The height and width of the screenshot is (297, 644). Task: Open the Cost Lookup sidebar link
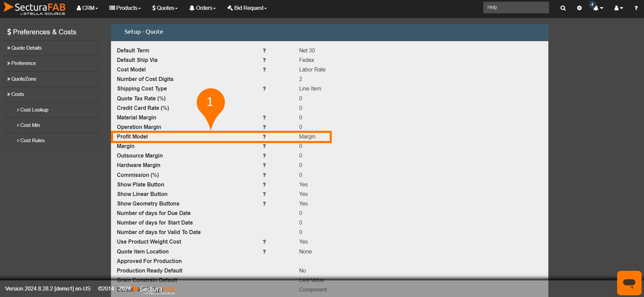(34, 110)
